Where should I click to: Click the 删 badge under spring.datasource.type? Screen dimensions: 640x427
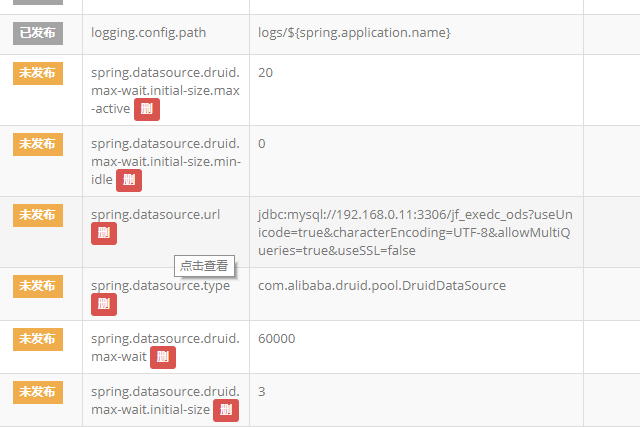[x=104, y=305]
